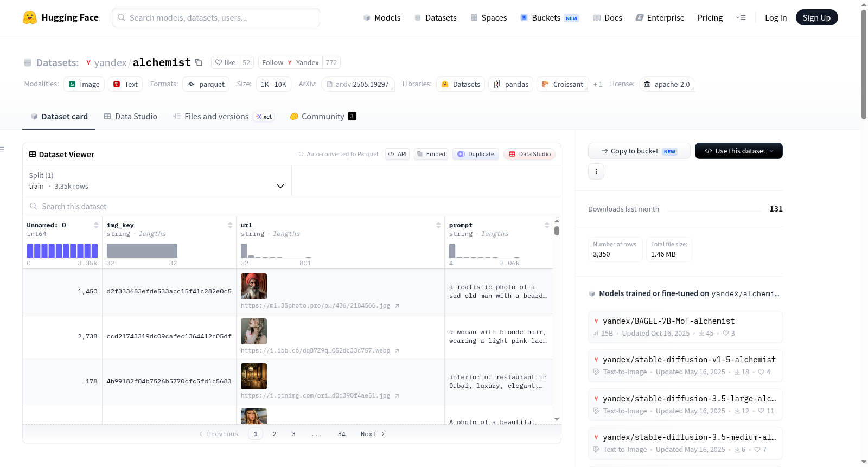The height and width of the screenshot is (467, 868).
Task: Show the +1 more libraries
Action: pyautogui.click(x=598, y=84)
